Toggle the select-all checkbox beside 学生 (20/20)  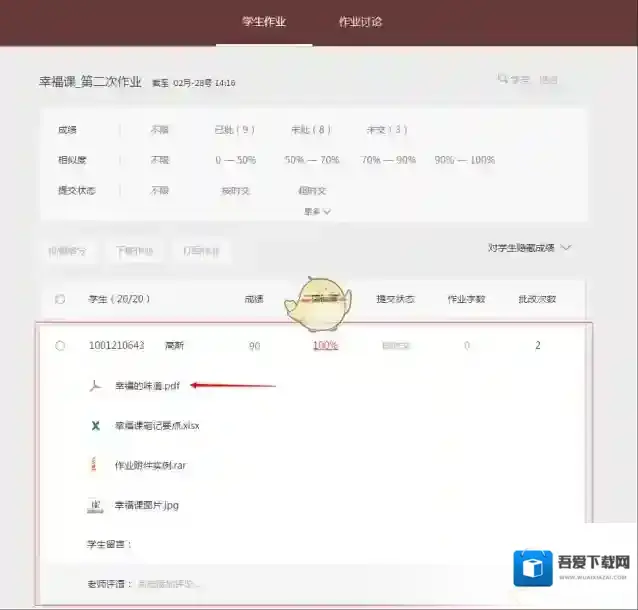click(60, 299)
